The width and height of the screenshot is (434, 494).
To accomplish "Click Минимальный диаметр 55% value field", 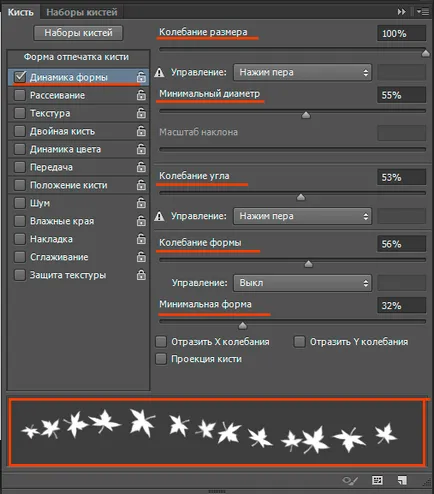I will (x=402, y=95).
